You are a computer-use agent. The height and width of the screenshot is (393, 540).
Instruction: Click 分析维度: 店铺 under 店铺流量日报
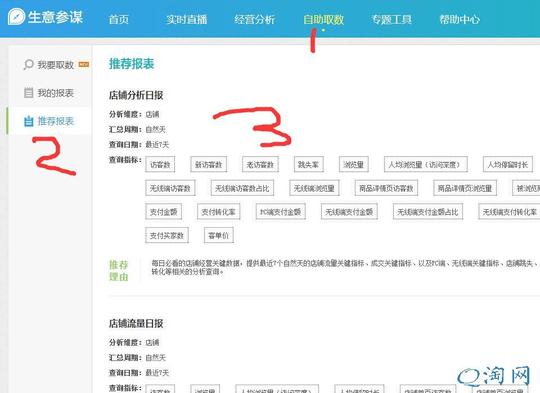point(134,342)
